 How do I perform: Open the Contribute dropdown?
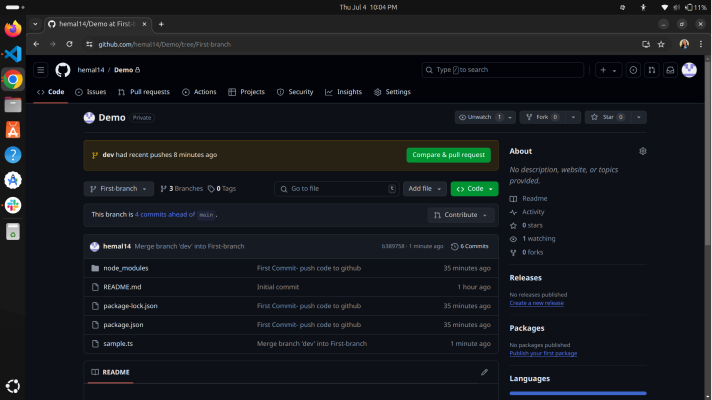(460, 215)
